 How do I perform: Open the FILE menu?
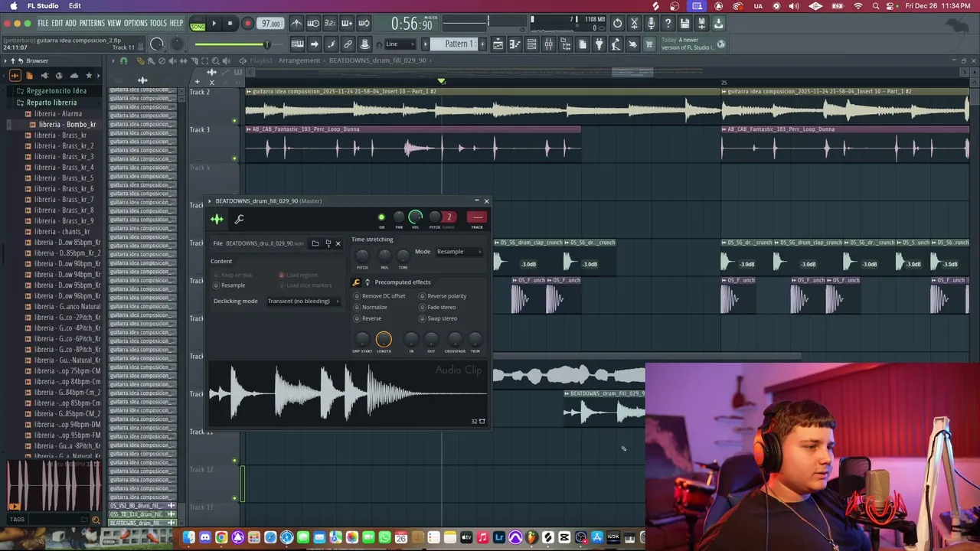coord(43,24)
